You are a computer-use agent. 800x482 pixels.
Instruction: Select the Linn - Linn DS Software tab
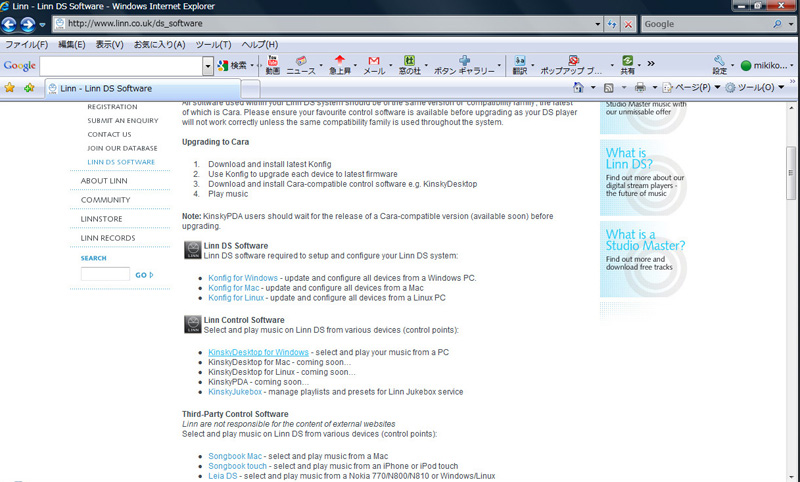[143, 89]
